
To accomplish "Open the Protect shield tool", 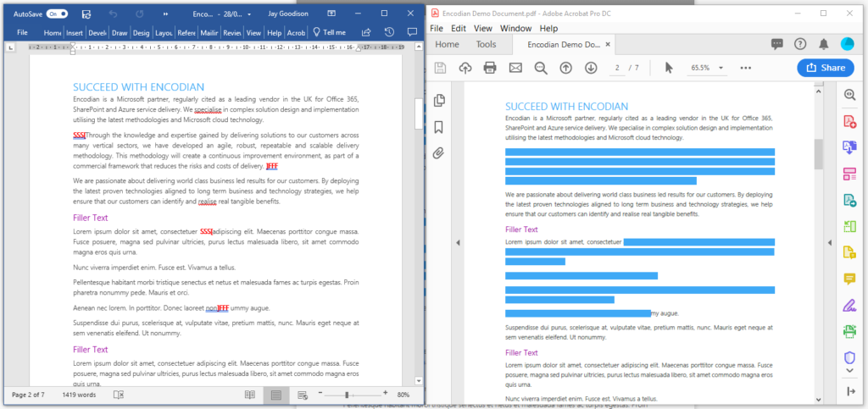I will tap(849, 357).
